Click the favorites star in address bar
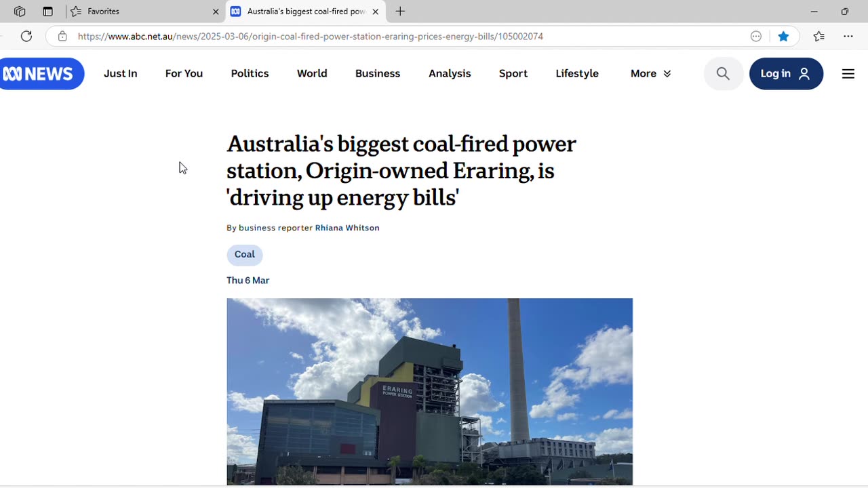 click(783, 37)
